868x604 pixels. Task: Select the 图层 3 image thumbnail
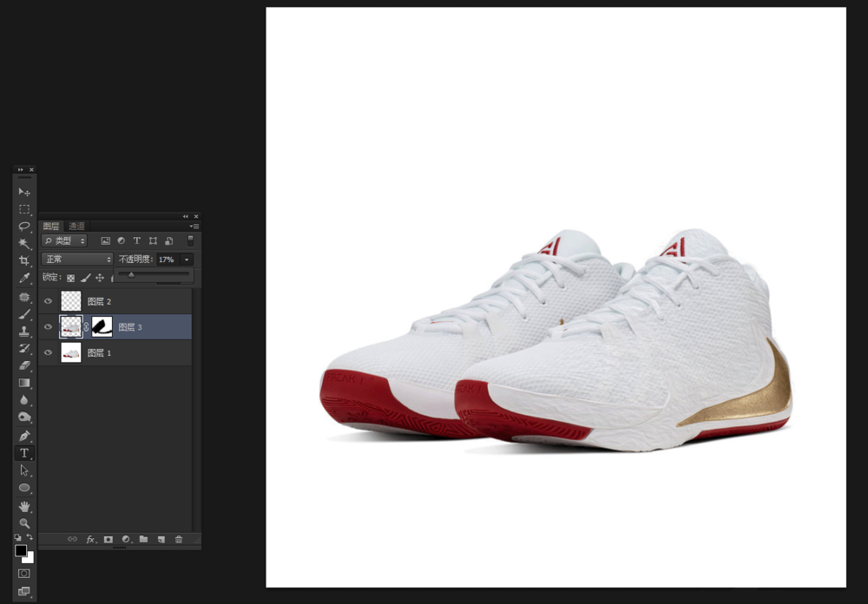click(x=71, y=326)
